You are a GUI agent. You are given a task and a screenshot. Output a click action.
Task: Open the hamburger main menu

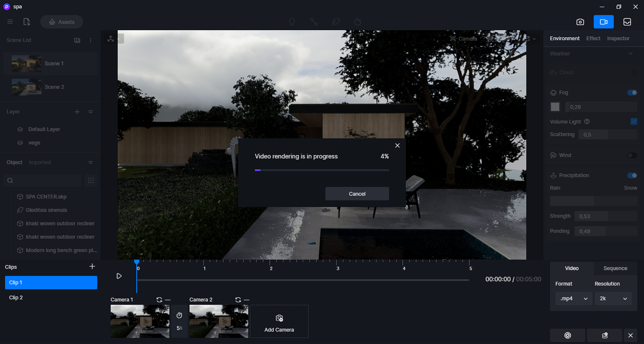click(x=10, y=22)
